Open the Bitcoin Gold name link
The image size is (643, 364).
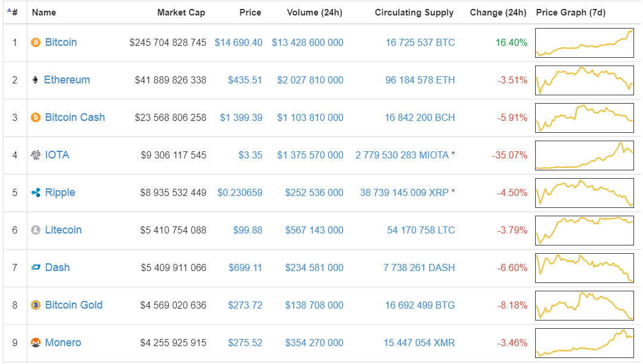pos(73,306)
